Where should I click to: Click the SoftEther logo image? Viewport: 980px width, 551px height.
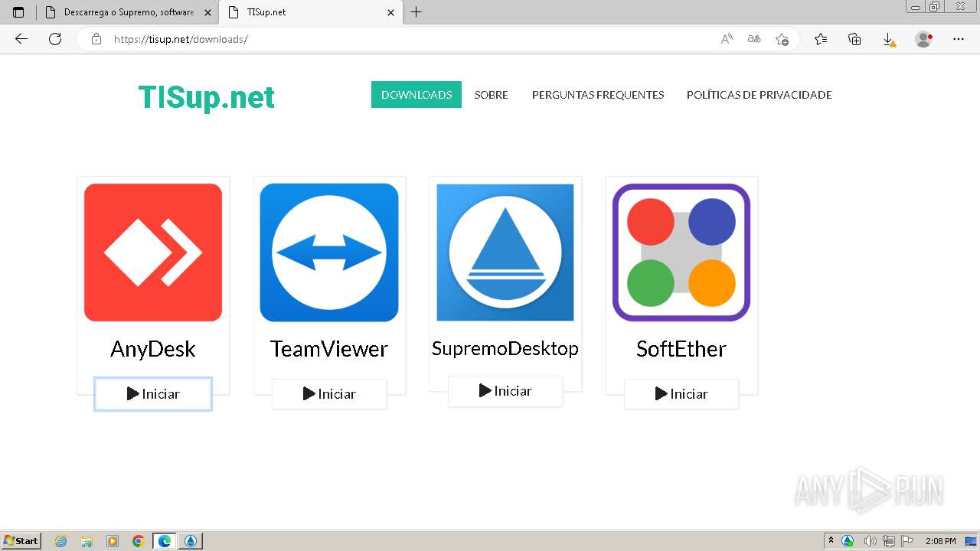coord(681,253)
